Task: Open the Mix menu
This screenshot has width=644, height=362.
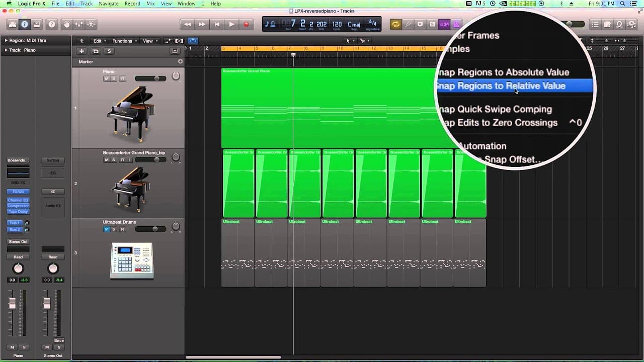Action: 150,4
